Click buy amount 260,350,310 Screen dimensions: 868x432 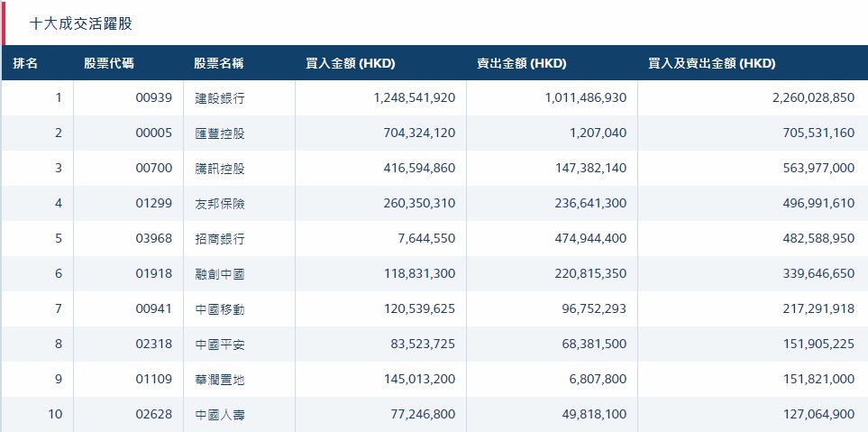pos(420,203)
